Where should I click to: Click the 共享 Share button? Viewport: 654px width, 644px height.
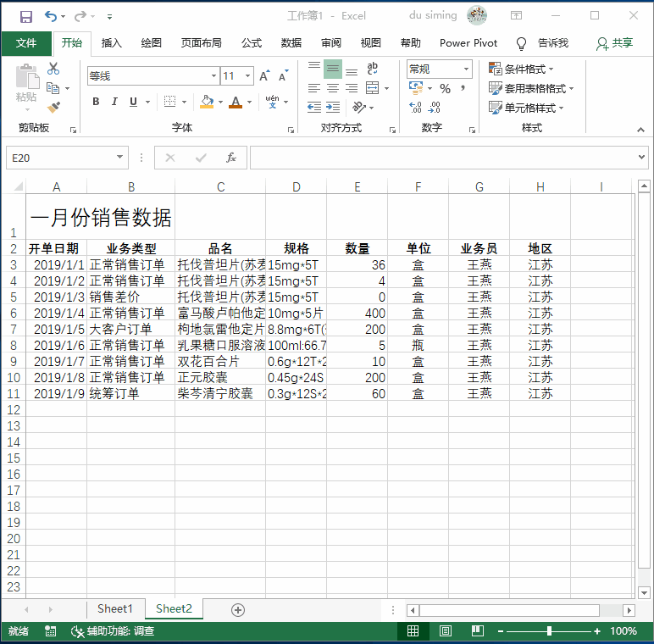pyautogui.click(x=615, y=43)
